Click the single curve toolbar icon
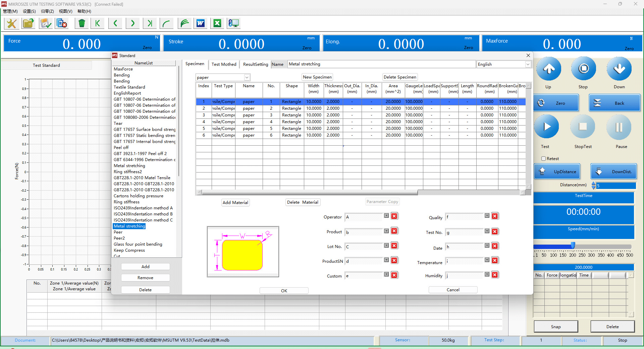644x349 pixels. click(x=166, y=23)
